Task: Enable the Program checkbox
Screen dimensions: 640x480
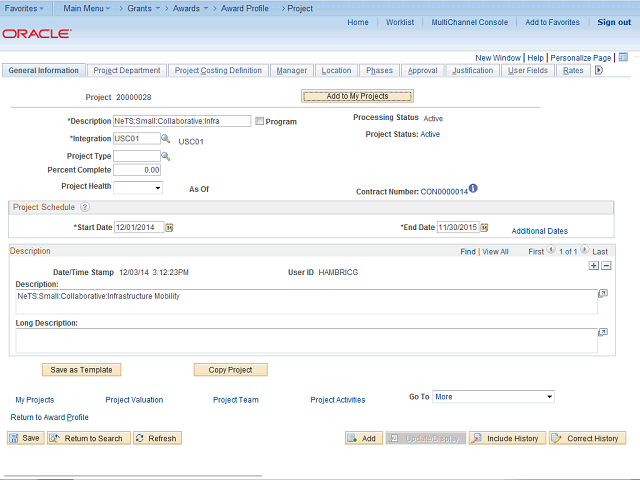Action: 260,122
